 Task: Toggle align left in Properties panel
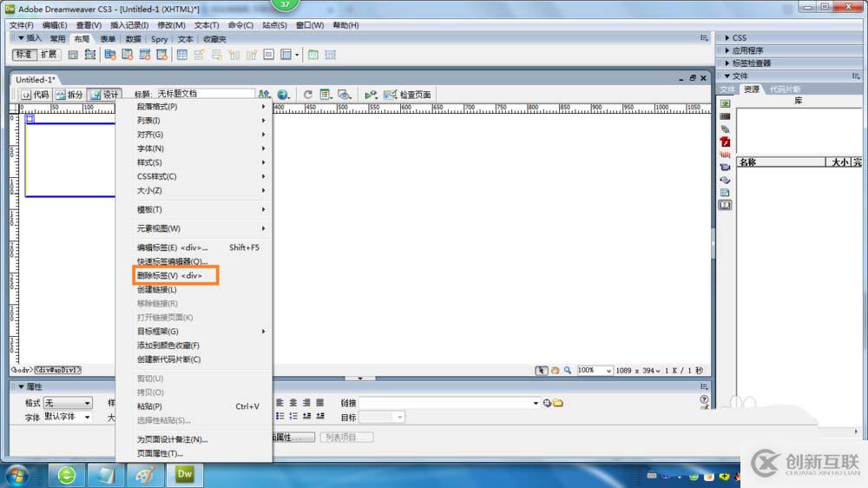tap(279, 403)
